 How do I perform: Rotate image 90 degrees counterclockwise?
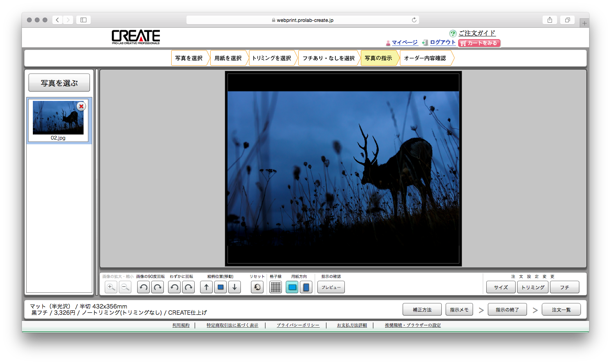(x=143, y=287)
